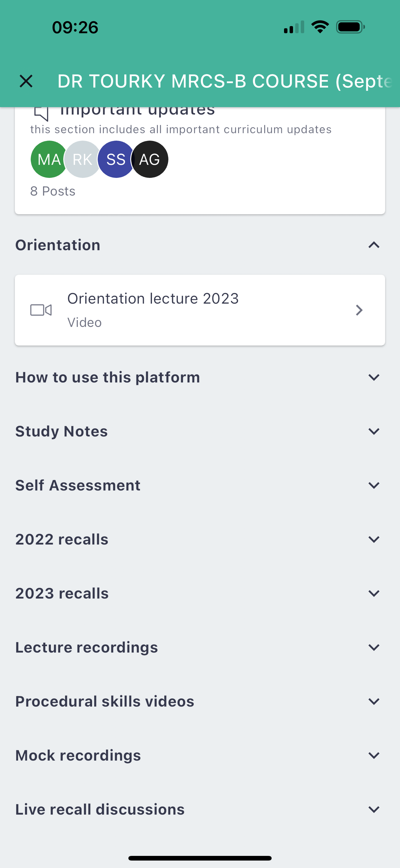This screenshot has height=868, width=400.
Task: Tap the arrow on Orientation lecture 2023
Action: 359,310
